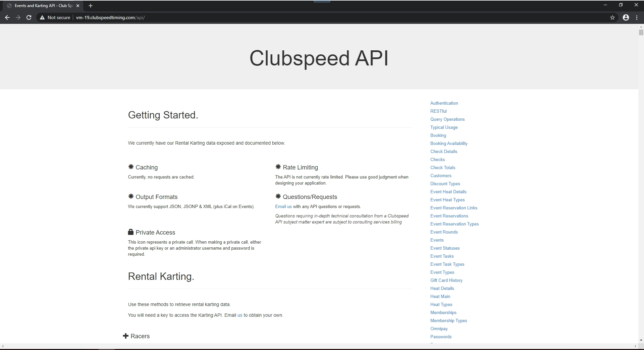Image resolution: width=644 pixels, height=350 pixels.
Task: Open Event Task Types link
Action: click(x=447, y=264)
